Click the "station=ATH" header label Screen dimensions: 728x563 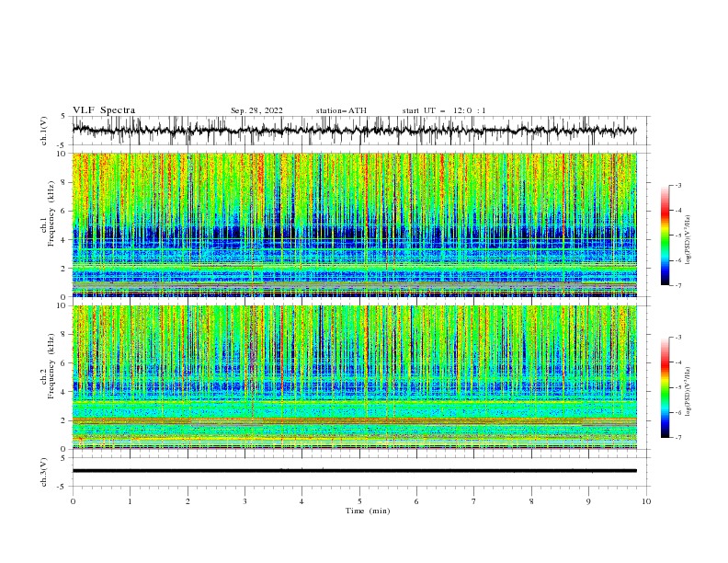point(341,110)
